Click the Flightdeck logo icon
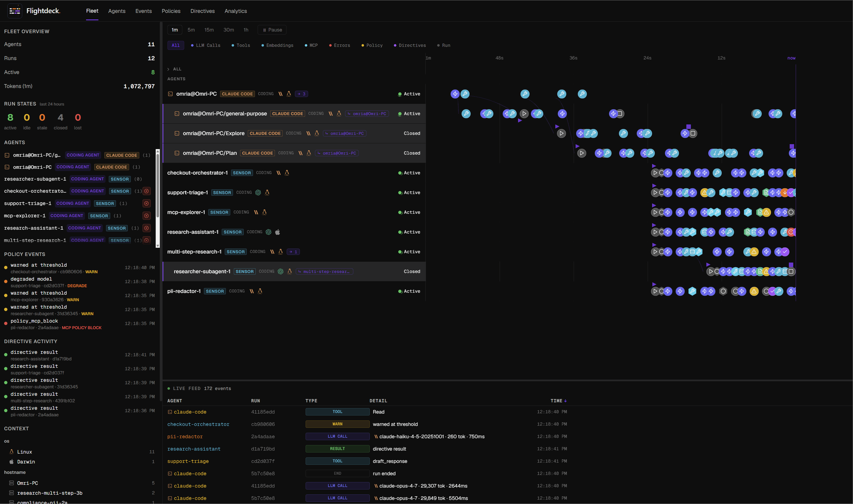 [x=15, y=11]
